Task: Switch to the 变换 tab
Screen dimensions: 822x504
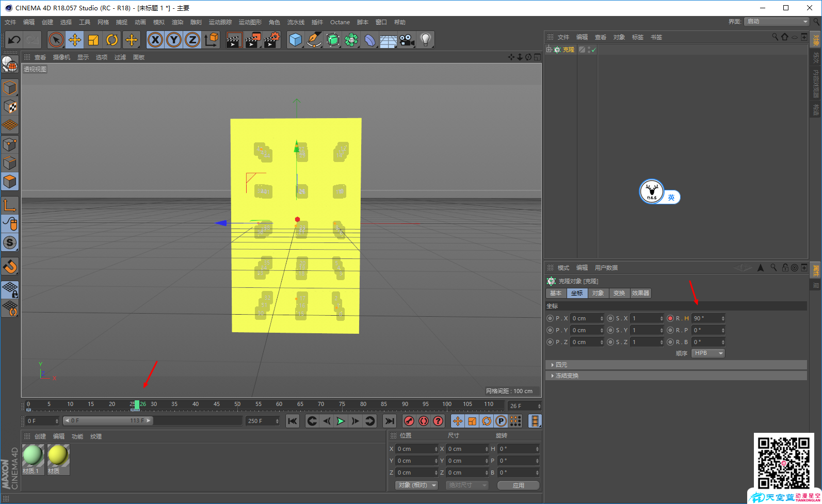Action: 619,293
